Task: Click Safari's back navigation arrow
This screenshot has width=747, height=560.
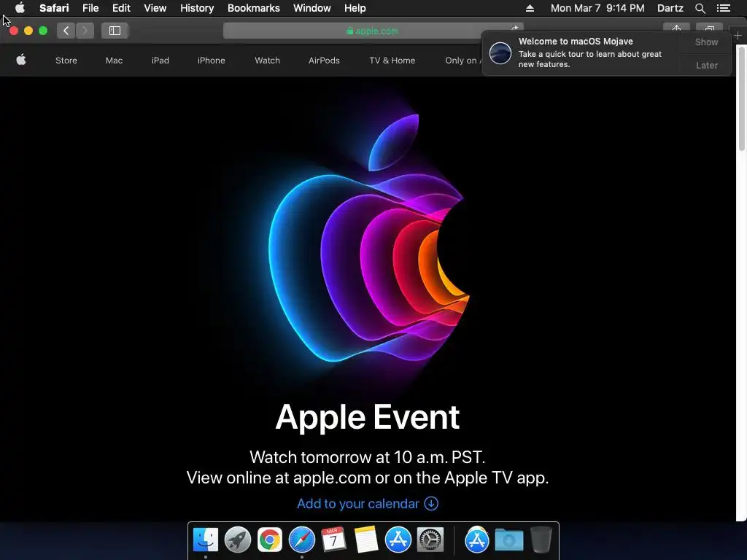Action: click(x=66, y=31)
